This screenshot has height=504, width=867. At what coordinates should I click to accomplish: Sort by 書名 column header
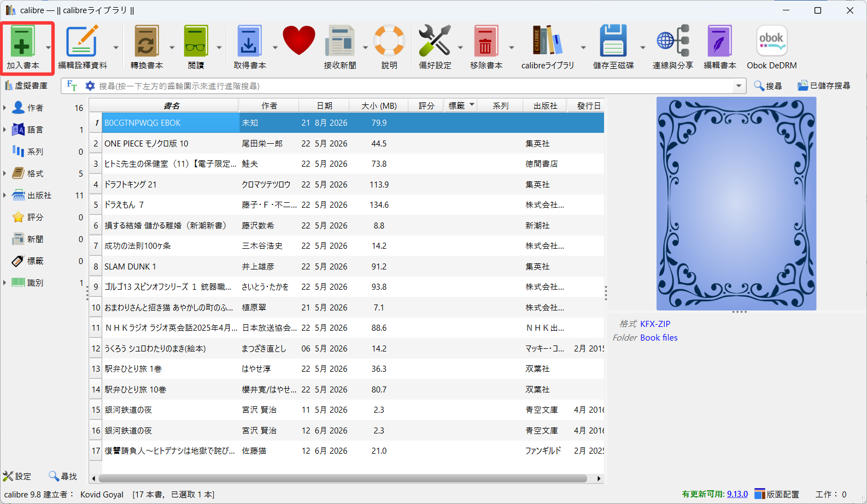point(171,106)
